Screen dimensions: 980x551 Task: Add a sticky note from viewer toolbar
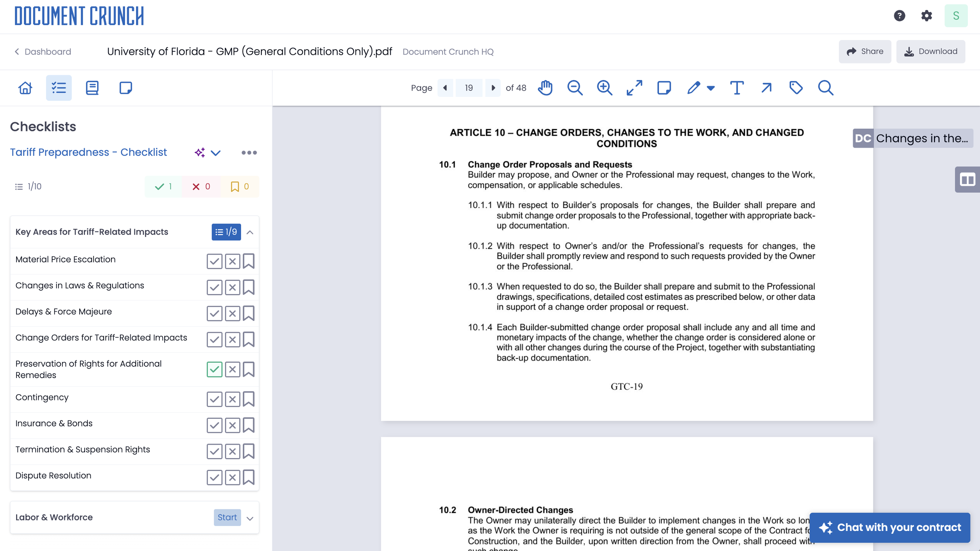[664, 88]
